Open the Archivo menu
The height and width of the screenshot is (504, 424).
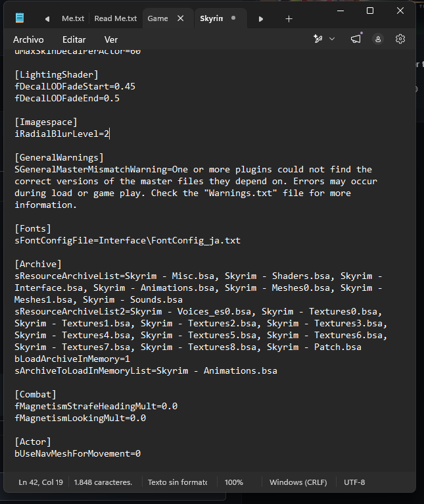pos(28,39)
